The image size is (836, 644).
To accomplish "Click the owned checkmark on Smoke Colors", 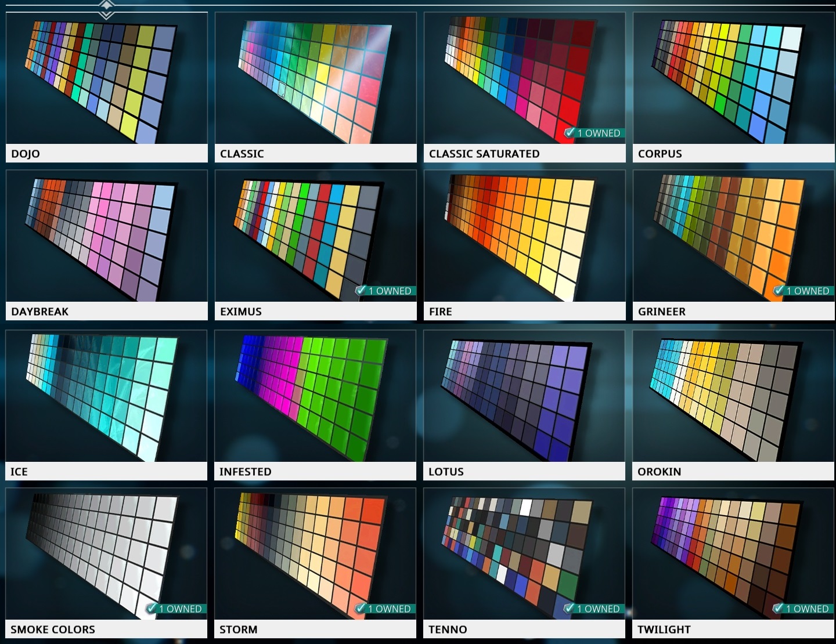I will 152,609.
